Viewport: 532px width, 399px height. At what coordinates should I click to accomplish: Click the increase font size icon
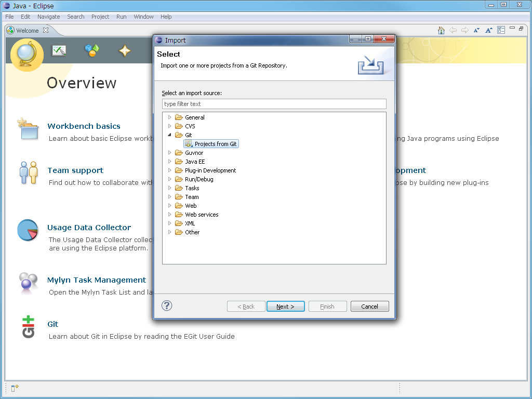click(488, 30)
